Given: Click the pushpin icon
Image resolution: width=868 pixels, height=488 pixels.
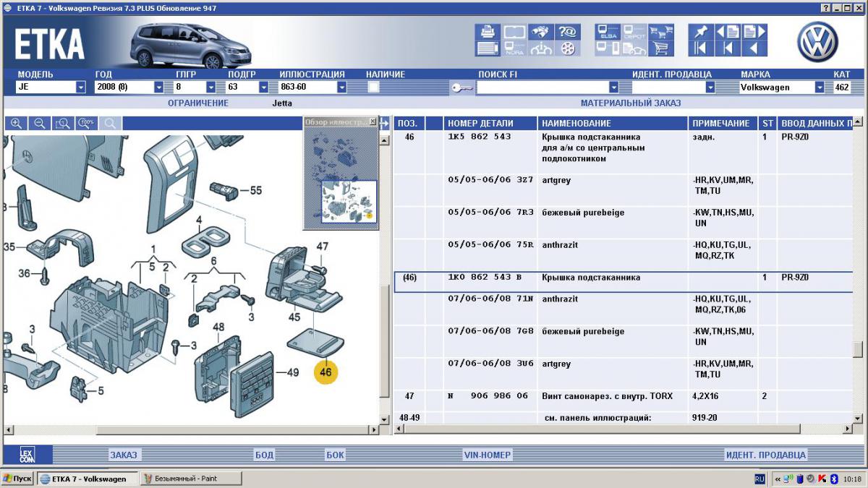Looking at the screenshot, I should (699, 32).
